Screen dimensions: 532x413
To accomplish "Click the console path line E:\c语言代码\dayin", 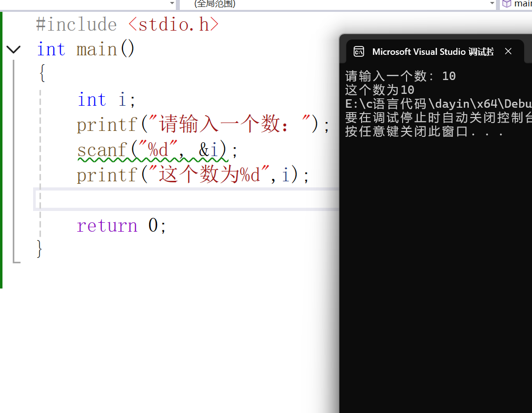I will pos(438,104).
